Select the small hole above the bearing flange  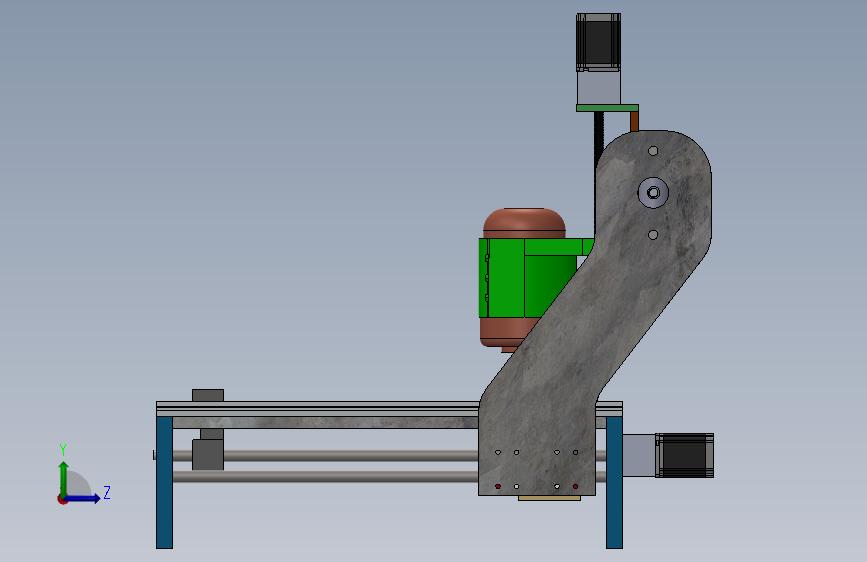click(653, 151)
